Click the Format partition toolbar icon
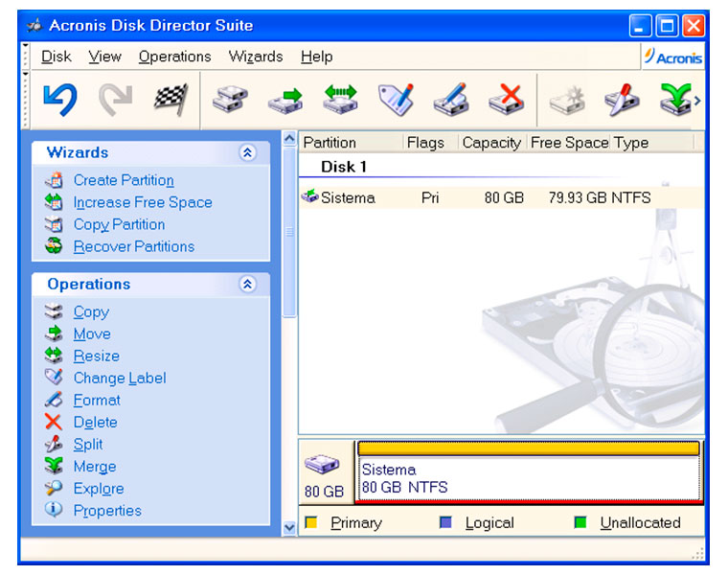 point(451,99)
